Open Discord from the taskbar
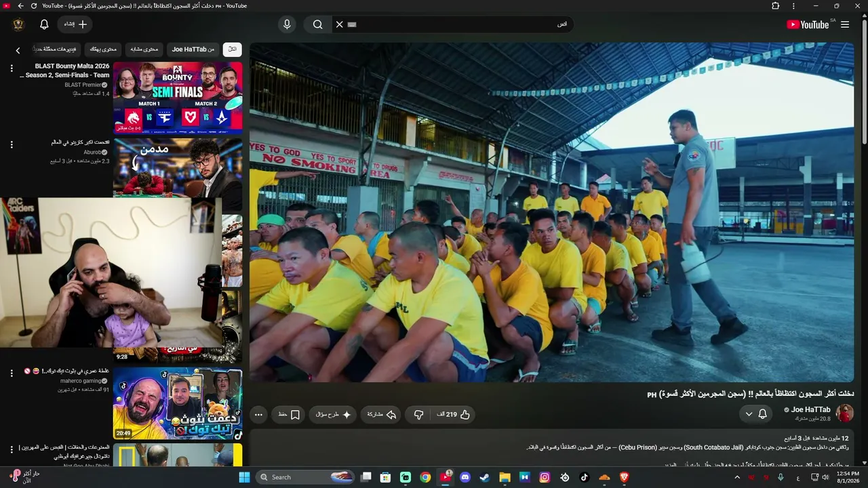 [465, 477]
